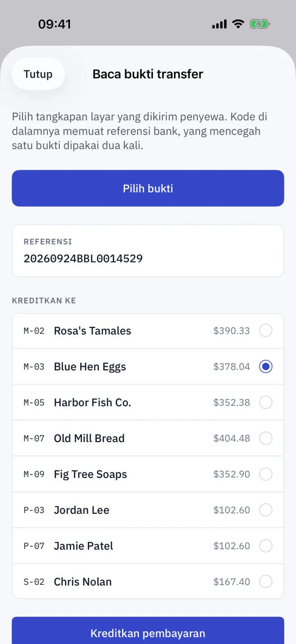Screen dimensions: 296x644
Task: Tap the Wi-Fi icon in status bar
Action: [x=238, y=24]
